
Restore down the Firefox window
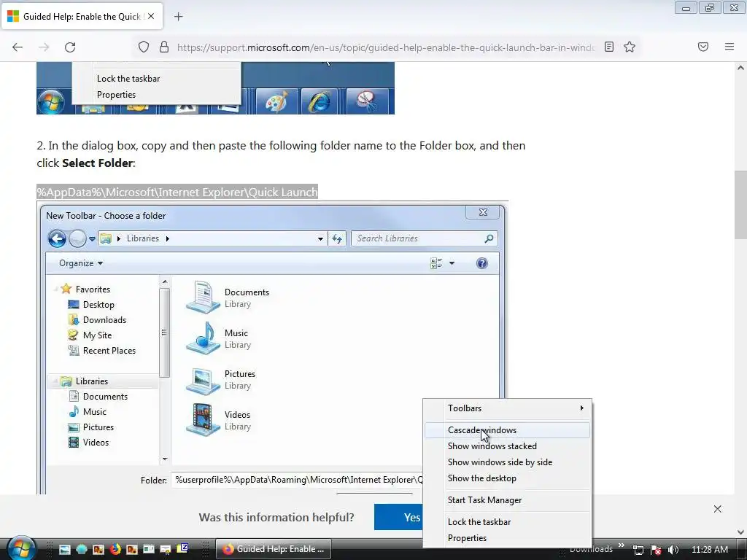tap(709, 8)
